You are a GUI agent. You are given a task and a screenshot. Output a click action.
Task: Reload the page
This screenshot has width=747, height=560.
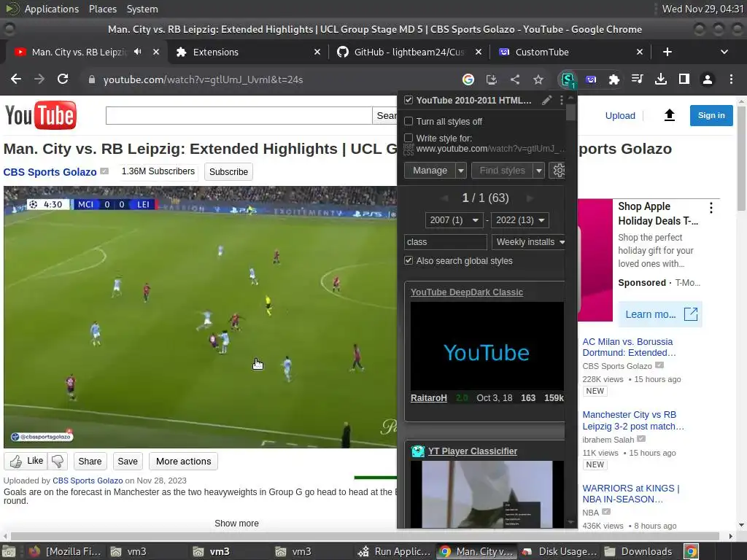coord(63,79)
